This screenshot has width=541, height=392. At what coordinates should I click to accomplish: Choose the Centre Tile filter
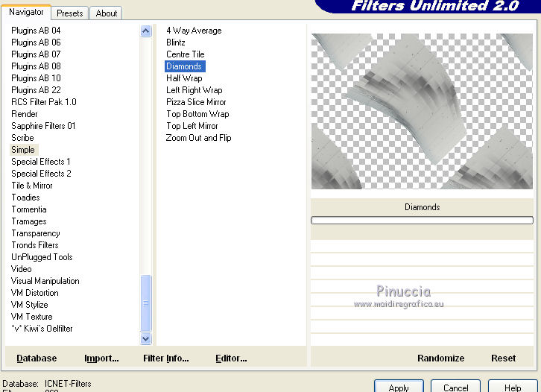click(x=186, y=54)
